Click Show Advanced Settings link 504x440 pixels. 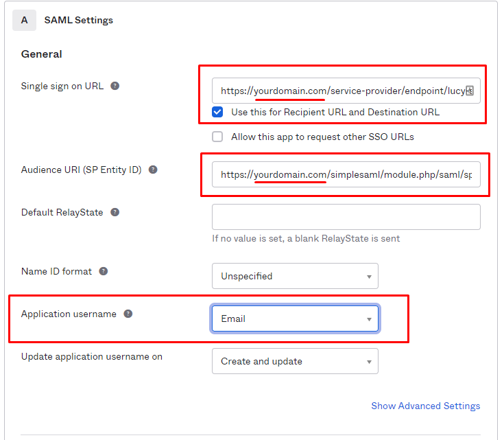pyautogui.click(x=426, y=406)
